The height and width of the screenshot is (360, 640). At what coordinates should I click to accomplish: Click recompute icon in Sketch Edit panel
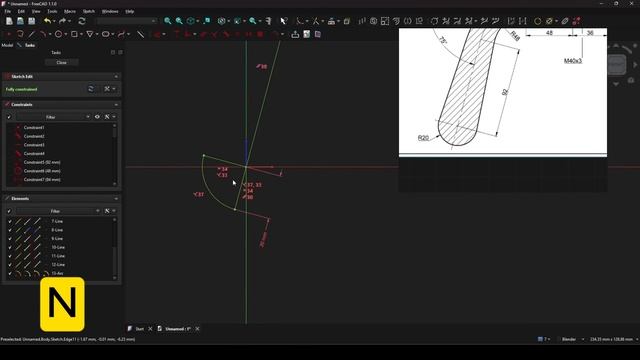[91, 89]
